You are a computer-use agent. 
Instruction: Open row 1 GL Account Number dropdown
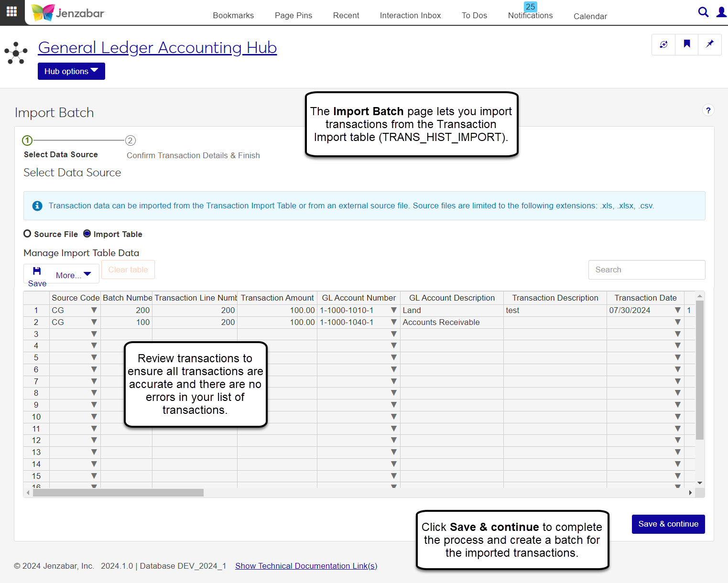[x=393, y=310]
